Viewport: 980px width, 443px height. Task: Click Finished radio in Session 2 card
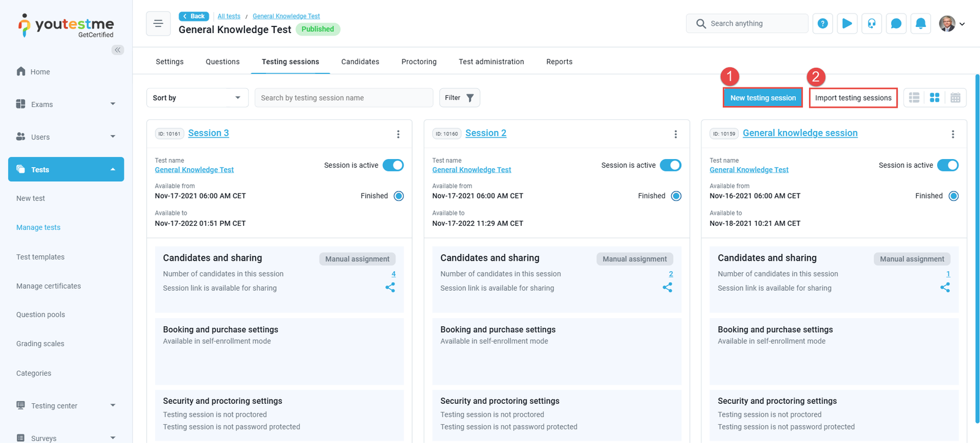click(676, 196)
